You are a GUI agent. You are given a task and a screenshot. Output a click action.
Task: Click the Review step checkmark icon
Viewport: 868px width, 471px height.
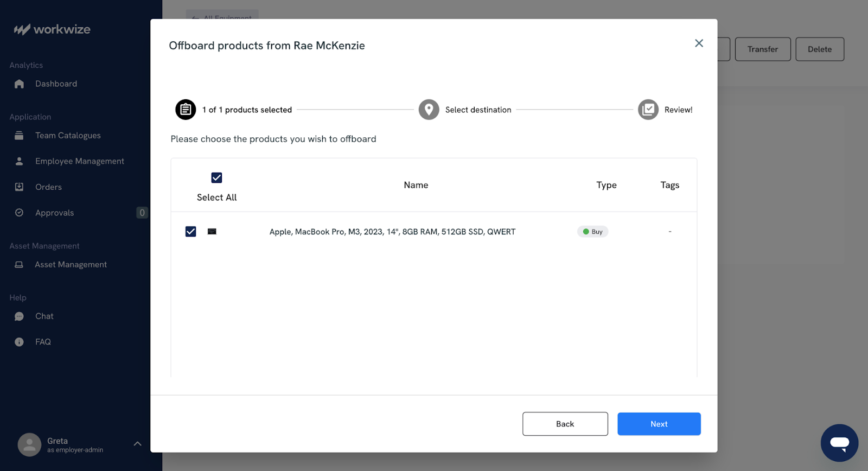(648, 110)
